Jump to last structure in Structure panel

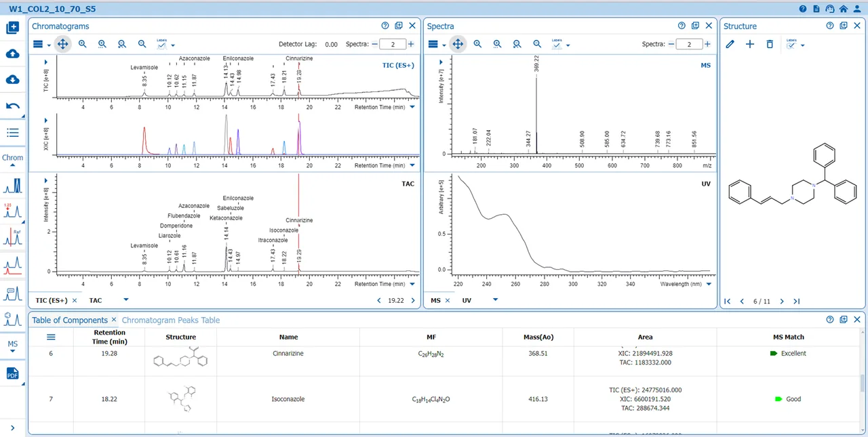click(797, 301)
